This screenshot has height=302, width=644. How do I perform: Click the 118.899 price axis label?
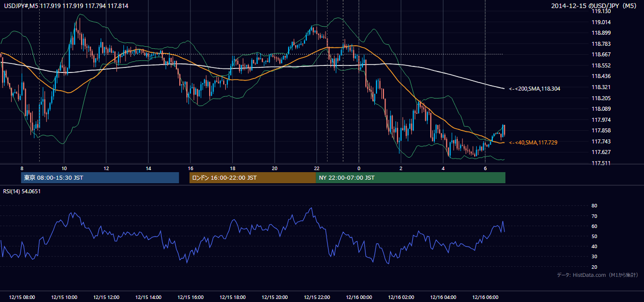(x=601, y=33)
